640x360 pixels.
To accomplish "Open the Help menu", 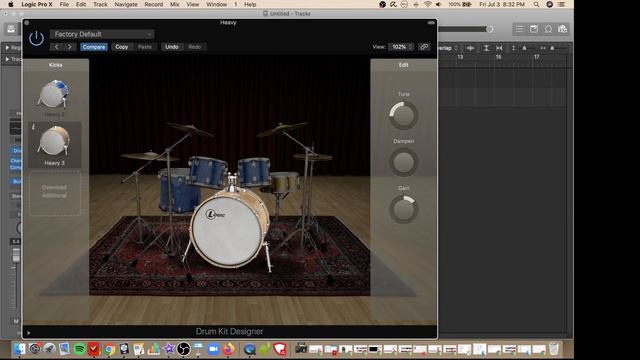I will pos(250,4).
